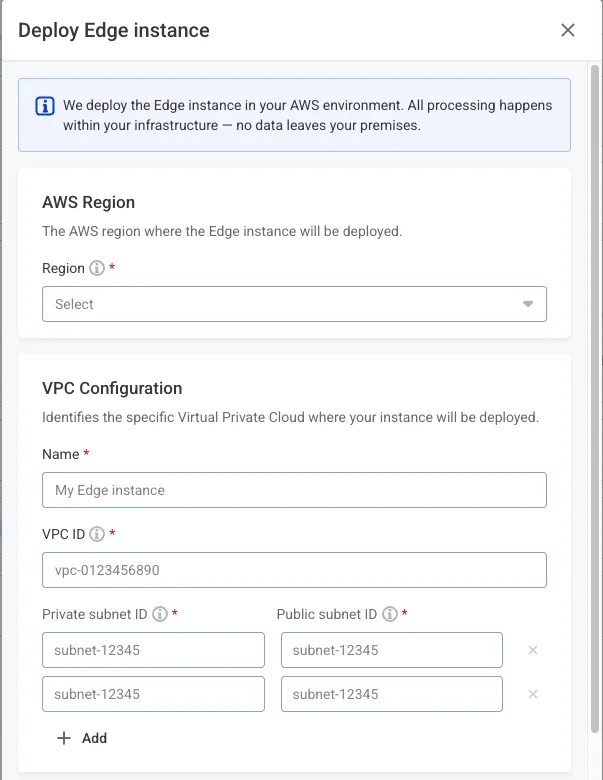Open the Region select dropdown
The width and height of the screenshot is (603, 780).
pos(294,304)
